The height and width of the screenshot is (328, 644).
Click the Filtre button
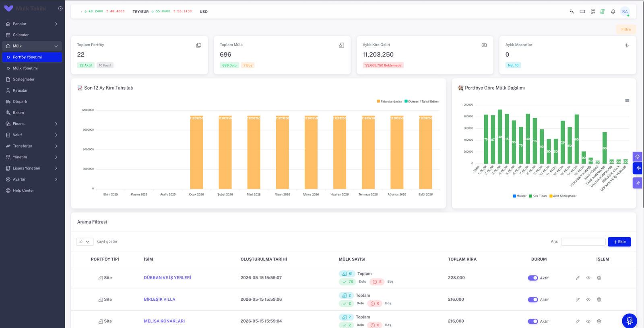(626, 29)
